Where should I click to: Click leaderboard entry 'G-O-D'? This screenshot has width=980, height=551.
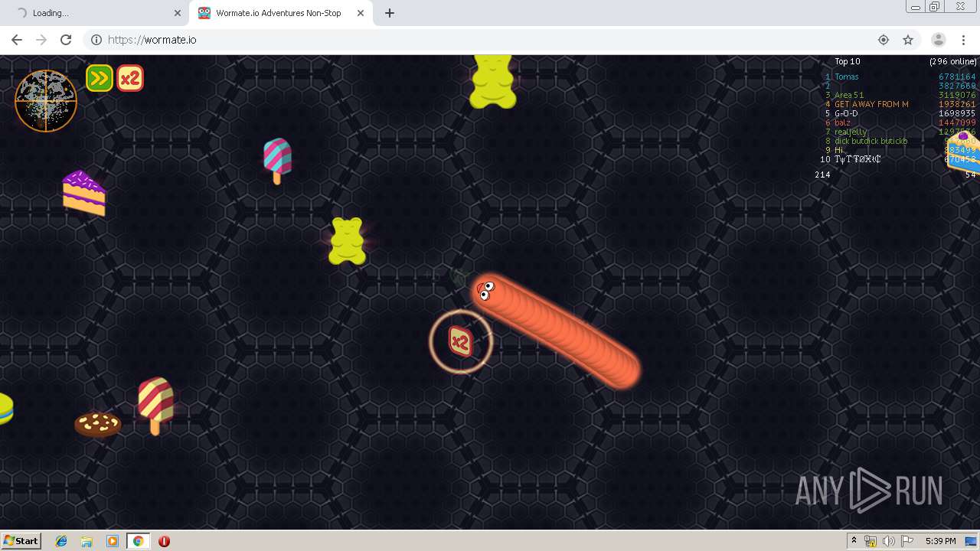point(846,113)
